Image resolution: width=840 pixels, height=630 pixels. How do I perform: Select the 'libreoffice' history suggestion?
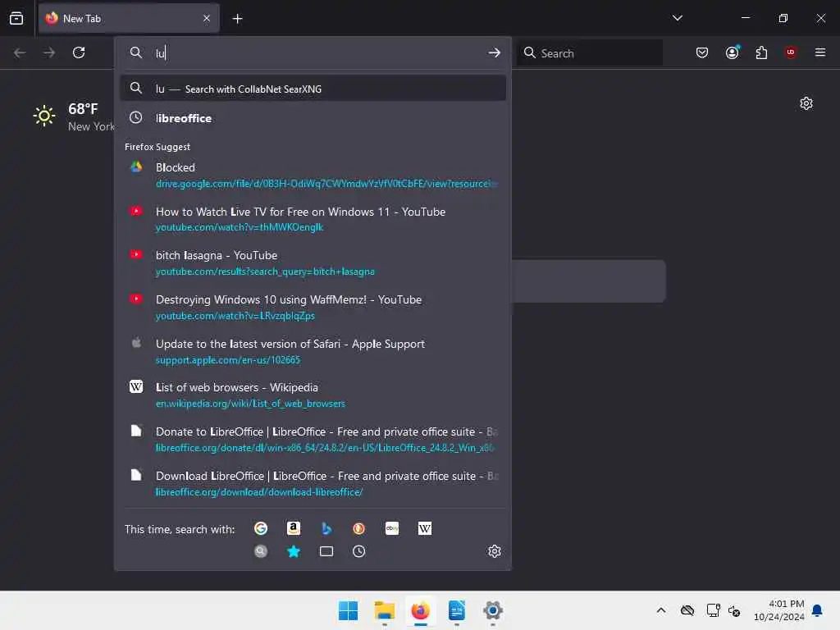coord(313,118)
